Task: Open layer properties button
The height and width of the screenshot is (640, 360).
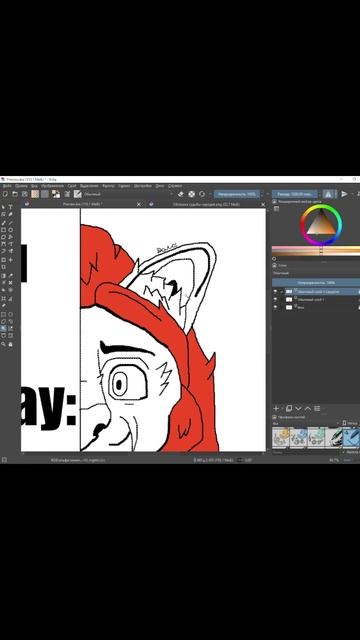Action: pyautogui.click(x=317, y=409)
